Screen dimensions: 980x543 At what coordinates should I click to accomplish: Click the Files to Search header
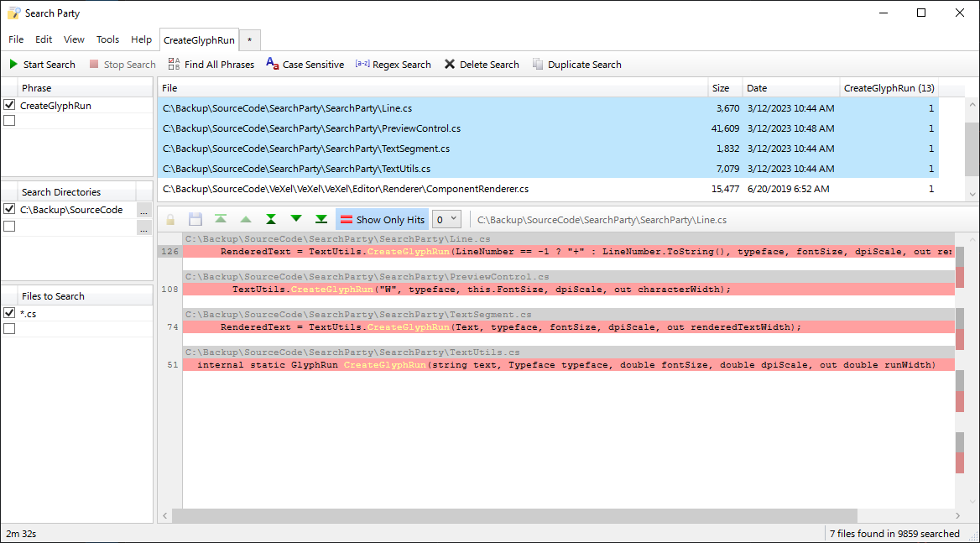[85, 296]
